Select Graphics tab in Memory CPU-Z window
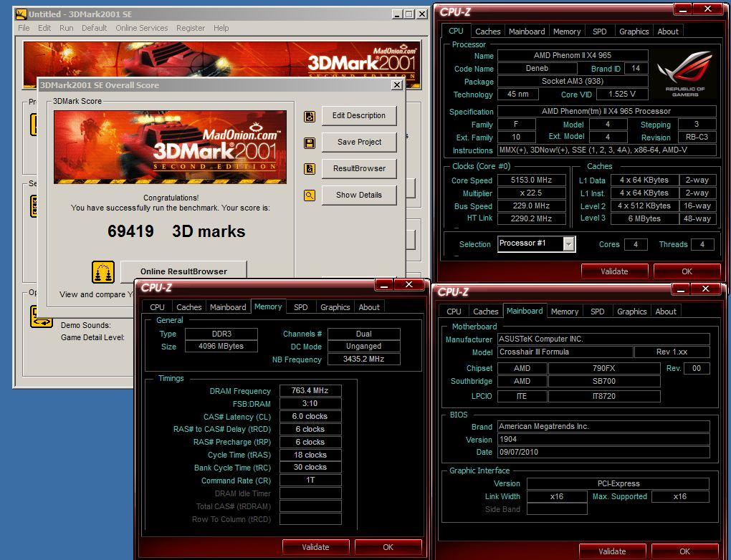This screenshot has width=731, height=560. click(x=335, y=307)
